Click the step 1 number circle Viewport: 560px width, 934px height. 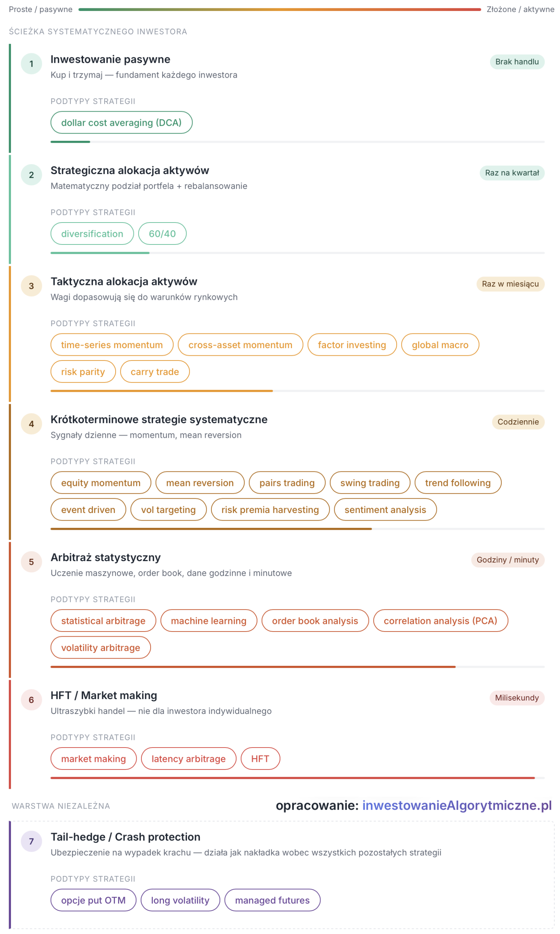31,64
